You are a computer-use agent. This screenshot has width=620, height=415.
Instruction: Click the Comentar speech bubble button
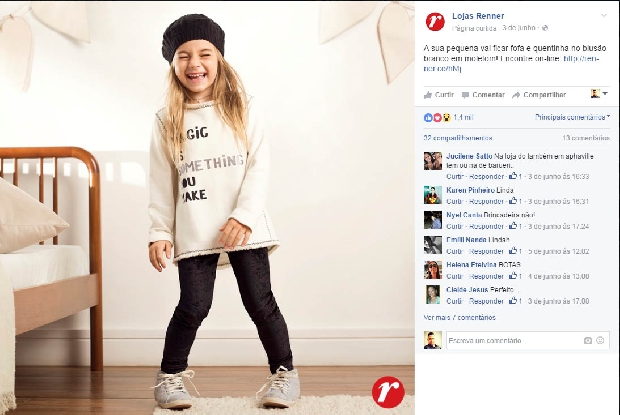(483, 95)
